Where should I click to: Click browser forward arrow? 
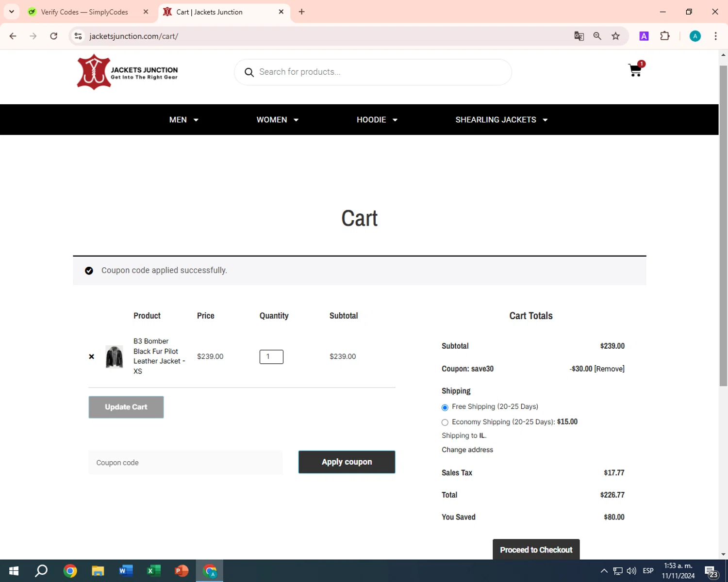pos(33,36)
